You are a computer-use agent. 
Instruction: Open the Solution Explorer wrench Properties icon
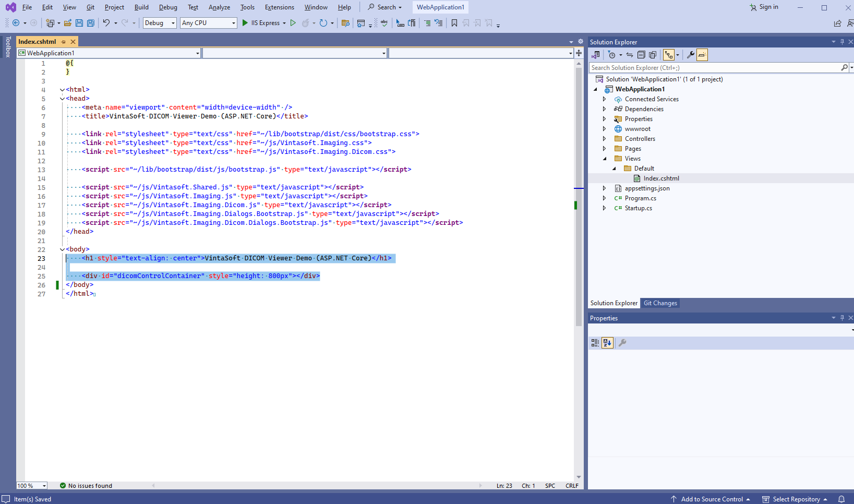(x=690, y=55)
